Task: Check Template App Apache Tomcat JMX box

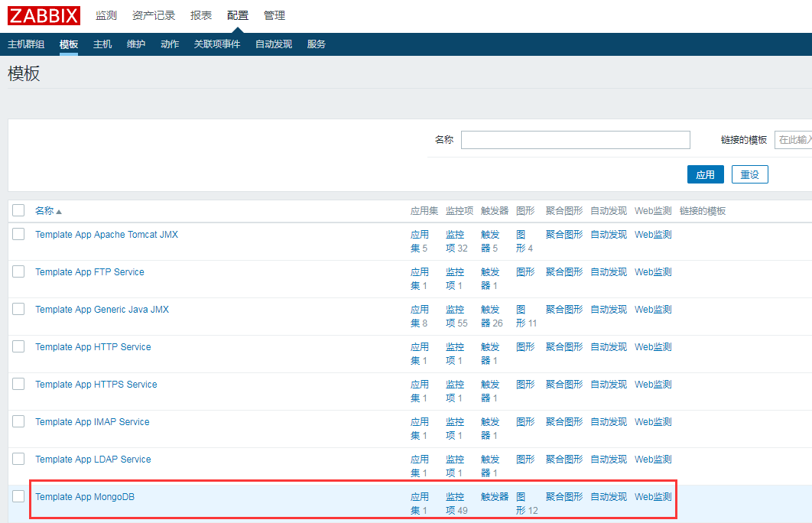Action: click(18, 234)
